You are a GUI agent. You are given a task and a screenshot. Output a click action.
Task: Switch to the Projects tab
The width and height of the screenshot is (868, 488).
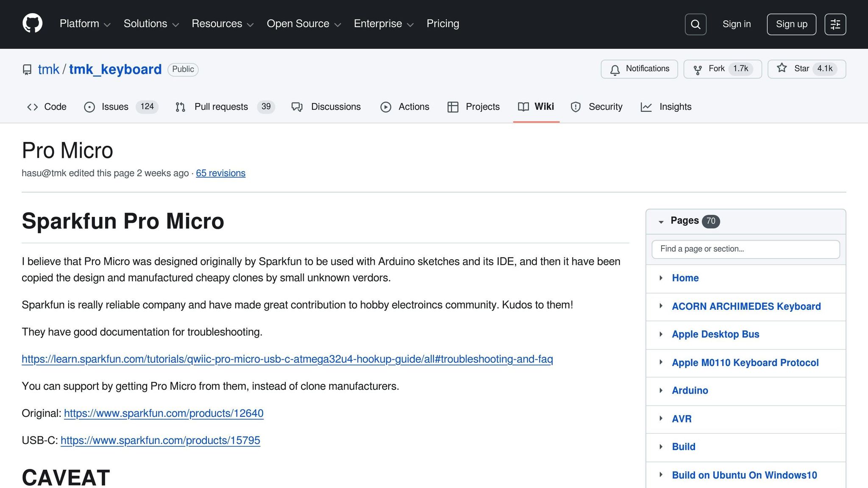(x=473, y=107)
